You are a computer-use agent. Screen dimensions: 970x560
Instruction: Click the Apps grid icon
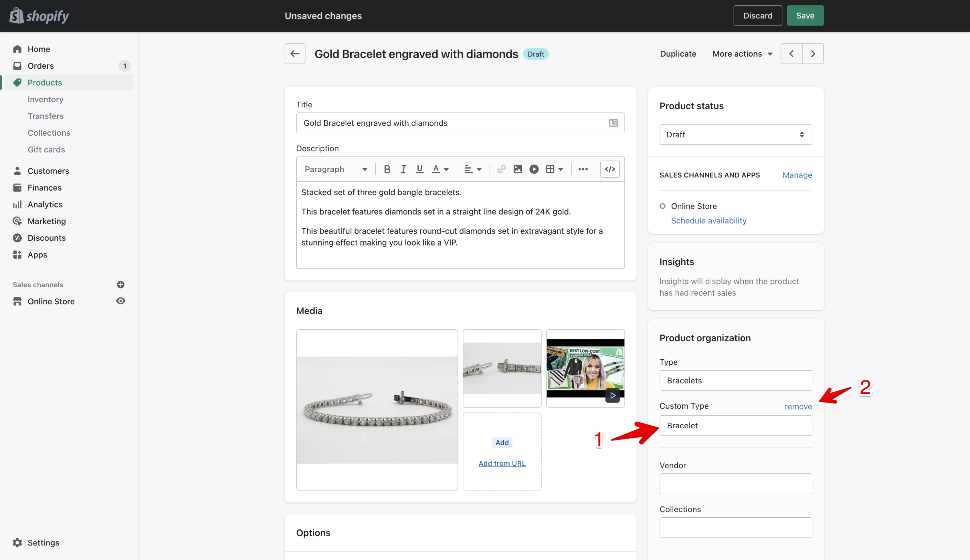17,255
